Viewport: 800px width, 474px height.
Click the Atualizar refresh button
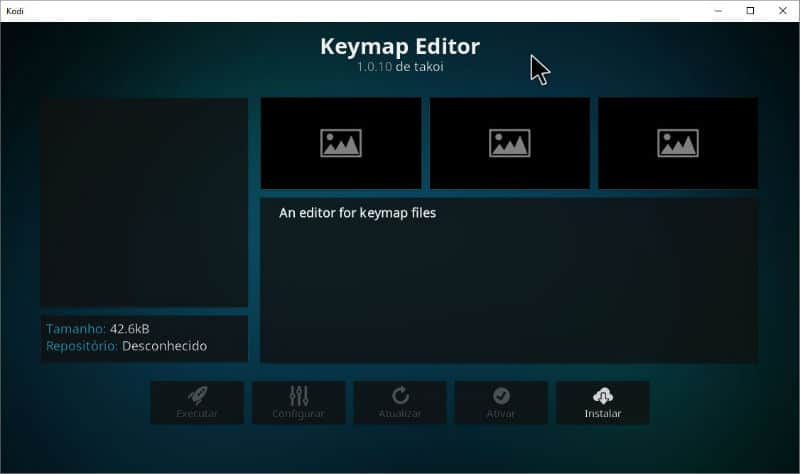tap(400, 403)
